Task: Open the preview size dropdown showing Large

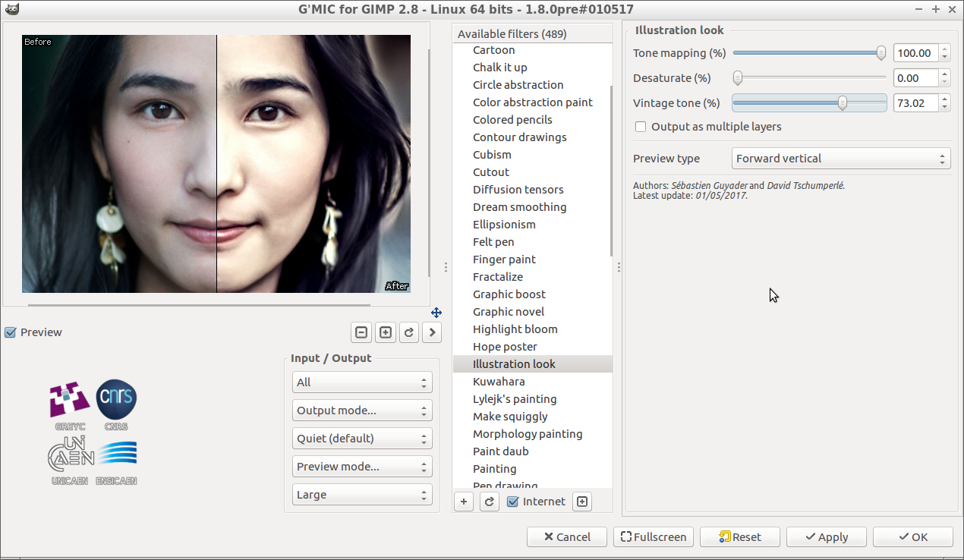Action: click(362, 495)
